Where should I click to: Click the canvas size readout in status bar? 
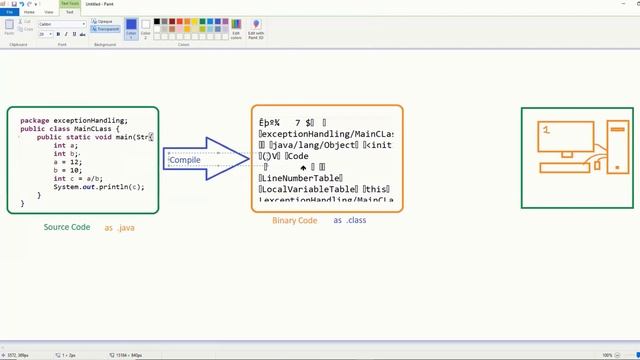126,355
